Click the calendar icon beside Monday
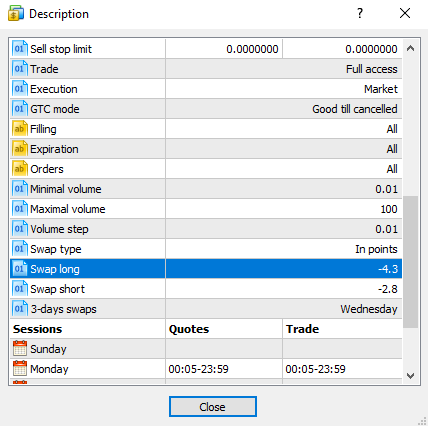 point(20,368)
